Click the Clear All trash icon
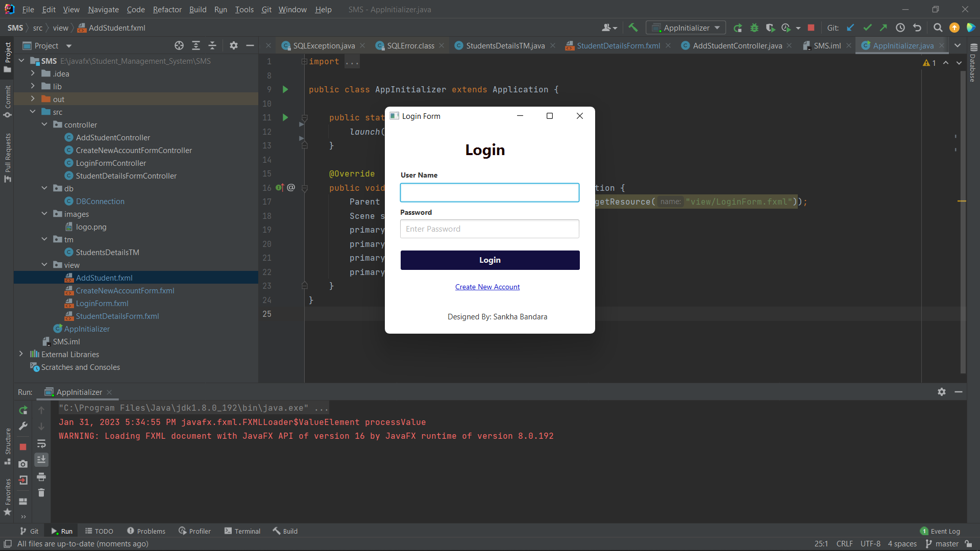Image resolution: width=980 pixels, height=551 pixels. [x=41, y=493]
